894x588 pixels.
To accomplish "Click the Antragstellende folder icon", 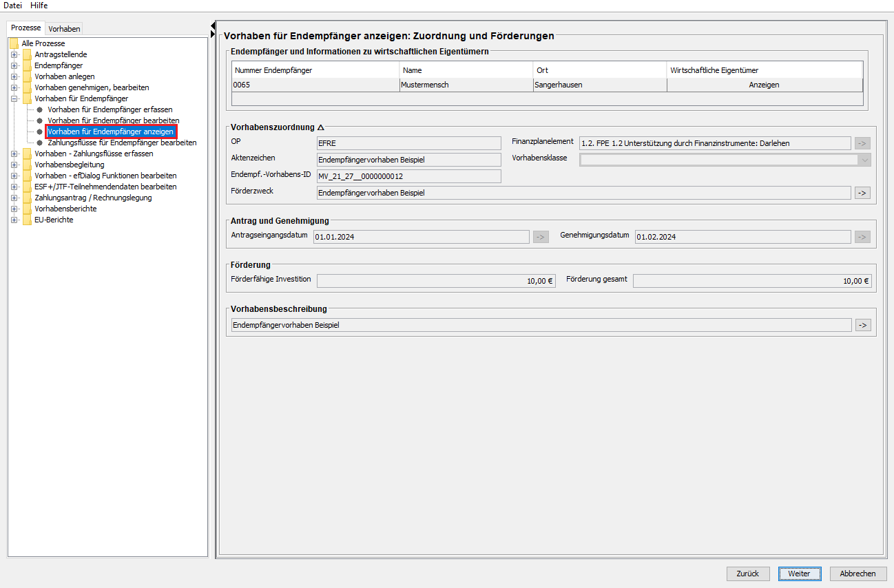I will click(x=27, y=54).
